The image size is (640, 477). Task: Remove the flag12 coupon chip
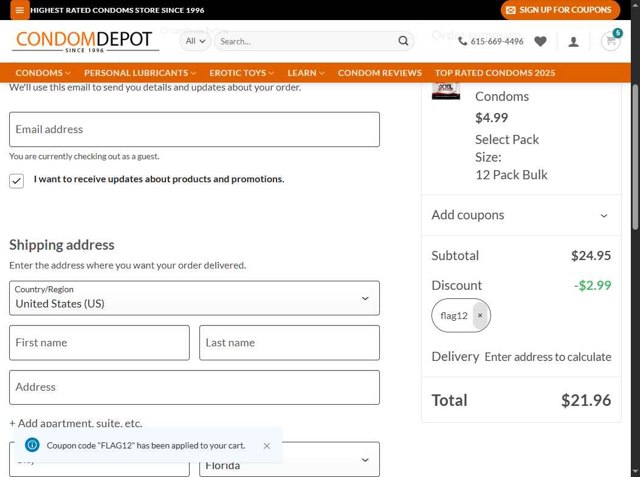point(480,315)
